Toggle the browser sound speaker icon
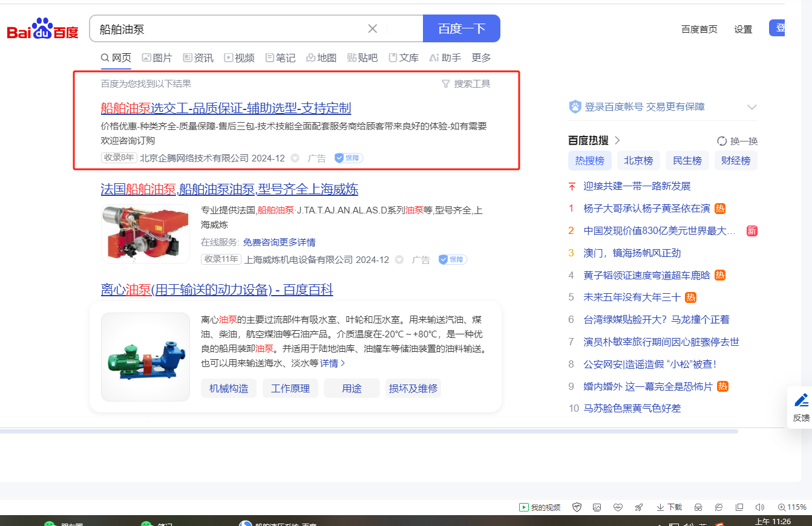Screen dimensions: 812x526 pyautogui.click(x=759, y=507)
